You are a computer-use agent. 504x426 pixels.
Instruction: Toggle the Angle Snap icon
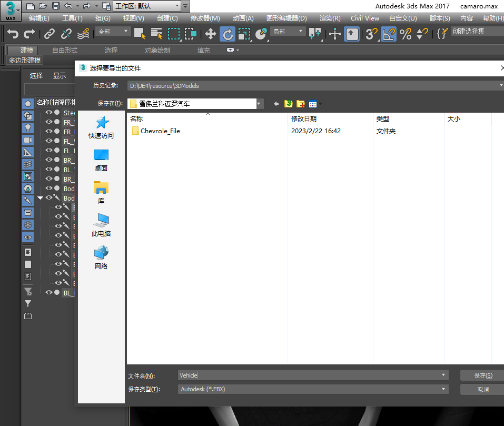[x=388, y=34]
